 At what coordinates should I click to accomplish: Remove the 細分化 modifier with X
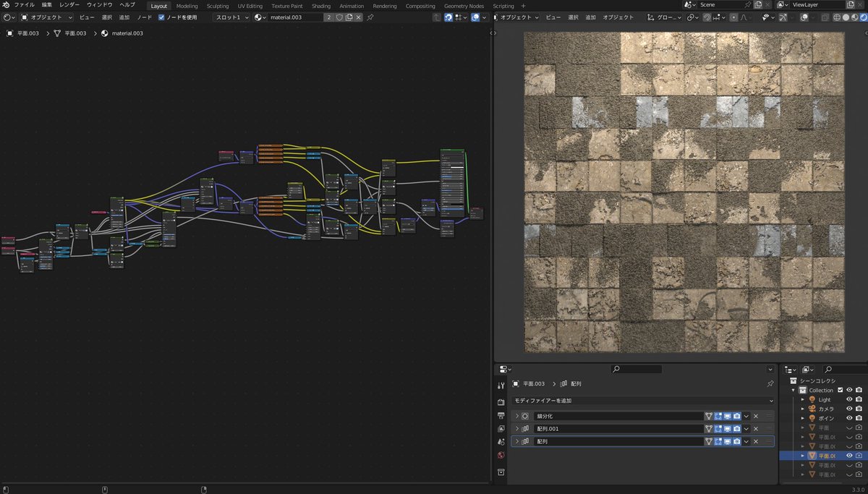tap(756, 416)
